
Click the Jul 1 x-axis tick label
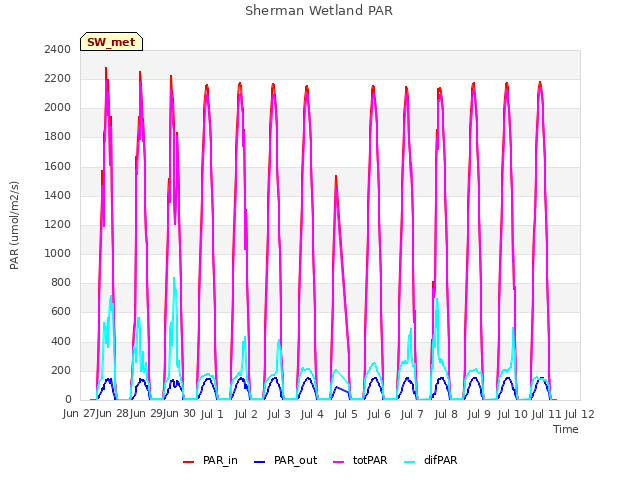pos(212,415)
